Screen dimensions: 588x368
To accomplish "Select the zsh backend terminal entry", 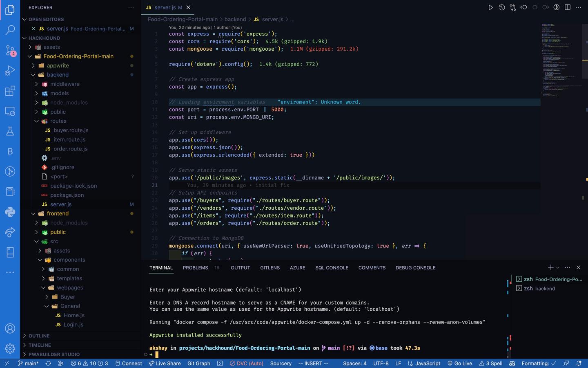I will click(549, 288).
